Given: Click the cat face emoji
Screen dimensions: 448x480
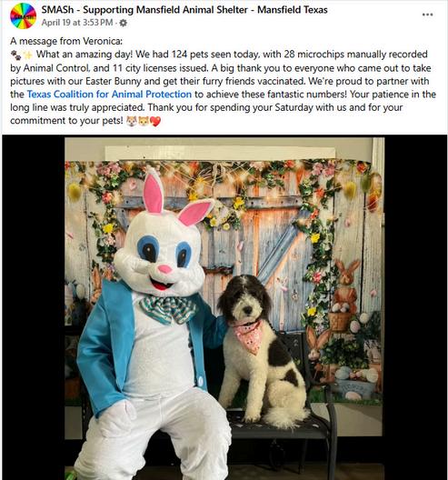Looking at the screenshot, I should click(144, 121).
